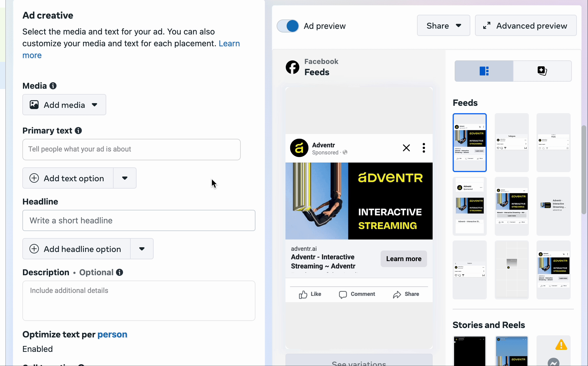The image size is (588, 366).
Task: Select the second-row Adventr Sponsored thumbnail
Action: coord(470,206)
